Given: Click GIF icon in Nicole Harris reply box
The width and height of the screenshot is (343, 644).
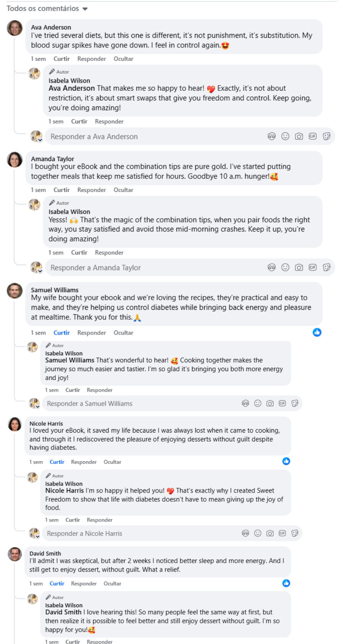Looking at the screenshot, I should tap(282, 533).
